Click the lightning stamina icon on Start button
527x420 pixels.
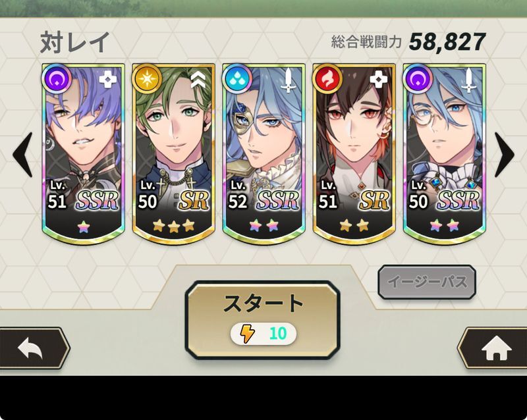pyautogui.click(x=248, y=334)
